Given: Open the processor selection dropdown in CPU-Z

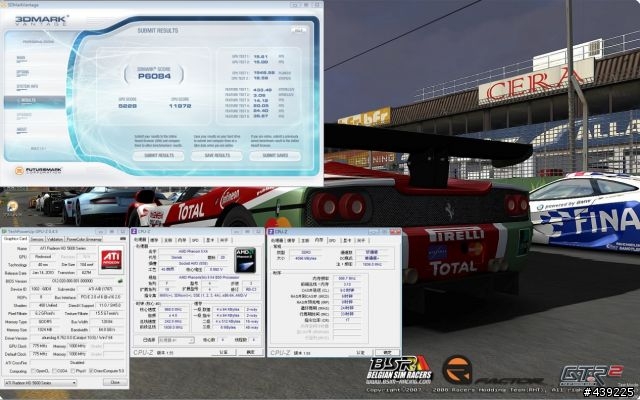Looking at the screenshot, I should 176,340.
